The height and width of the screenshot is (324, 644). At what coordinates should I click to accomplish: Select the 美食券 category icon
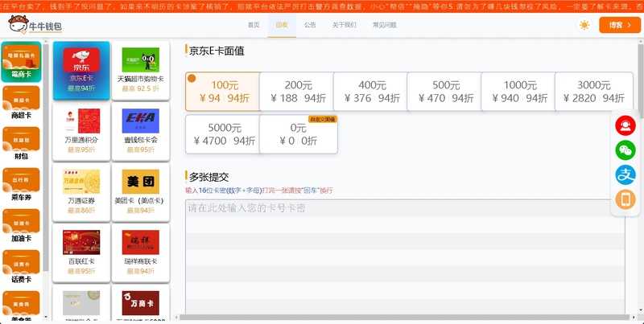22,306
